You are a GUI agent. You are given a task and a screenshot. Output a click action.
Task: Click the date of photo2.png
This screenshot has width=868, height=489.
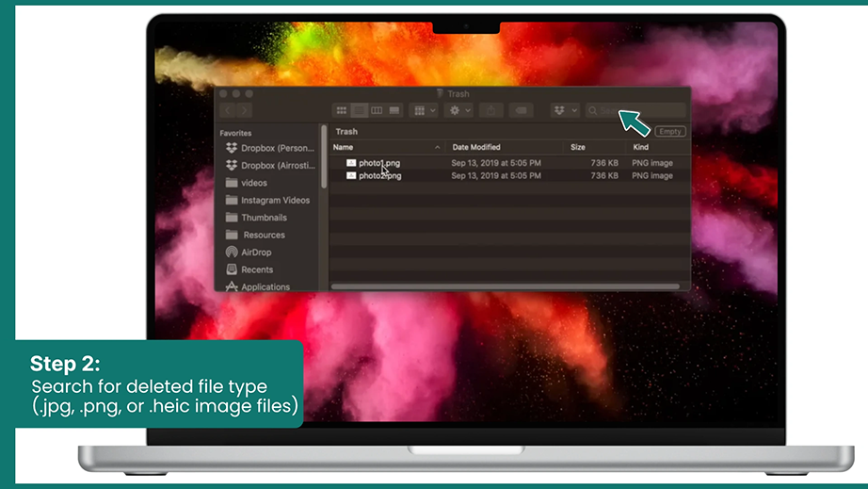tap(496, 175)
